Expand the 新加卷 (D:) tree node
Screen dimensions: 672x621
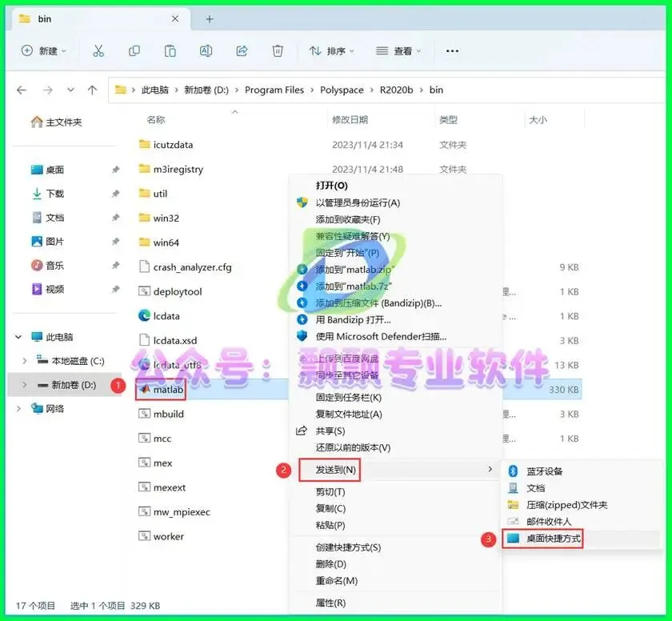click(x=25, y=385)
